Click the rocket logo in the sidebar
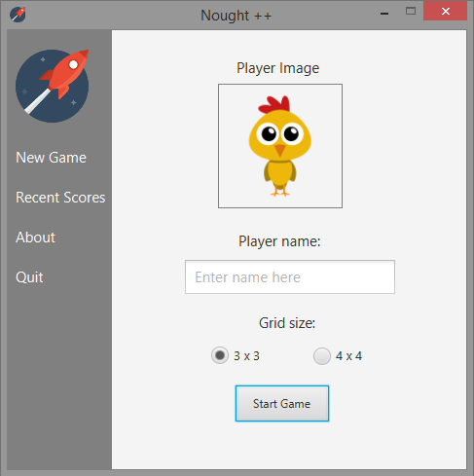Screen dimensions: 474x476 (x=53, y=86)
